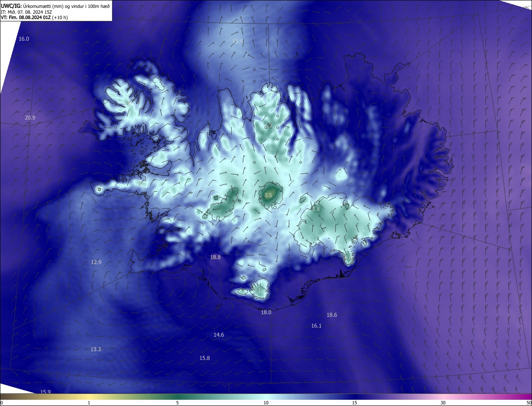Click the 18.0 value label
Image resolution: width=532 pixels, height=406 pixels.
[x=266, y=313]
